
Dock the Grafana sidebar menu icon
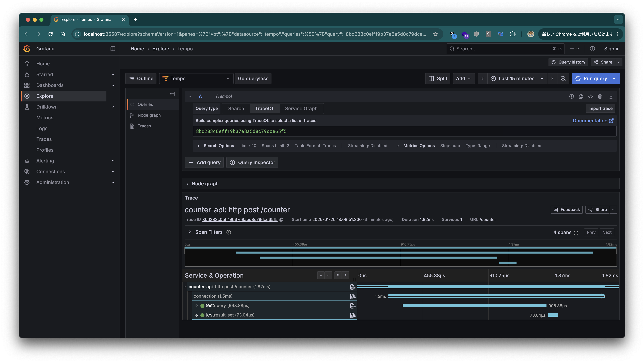113,49
